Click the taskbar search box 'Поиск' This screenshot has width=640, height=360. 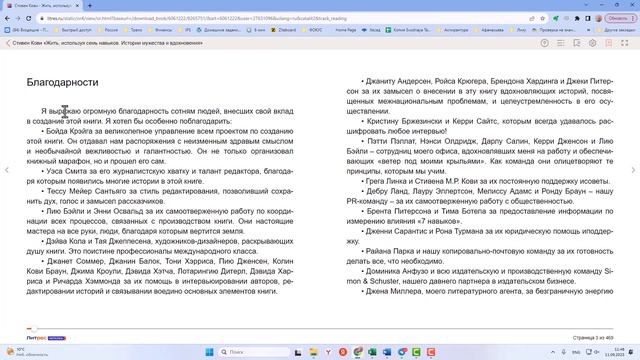click(x=254, y=352)
